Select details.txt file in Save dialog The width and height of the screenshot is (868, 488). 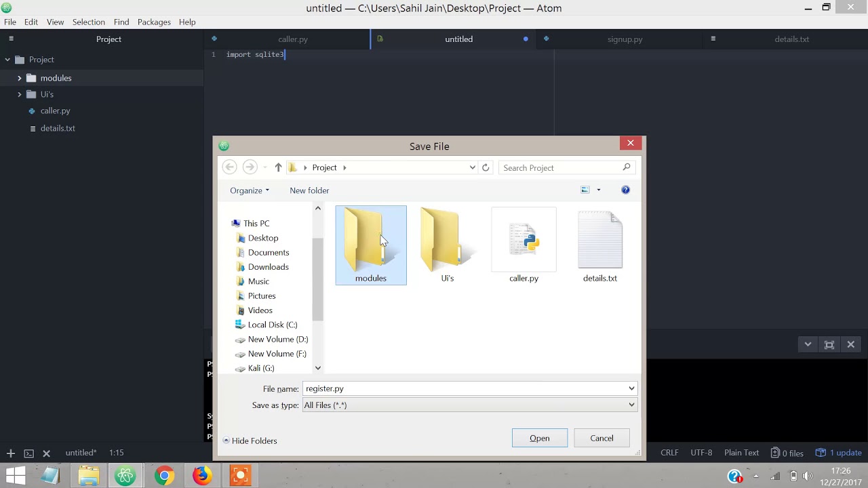tap(600, 245)
